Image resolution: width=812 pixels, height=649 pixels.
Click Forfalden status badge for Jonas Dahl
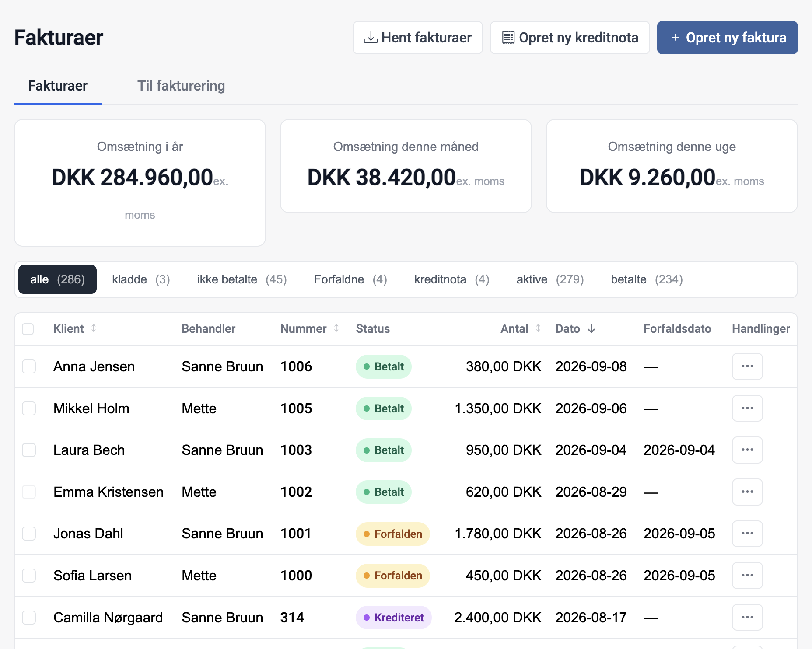coord(392,534)
